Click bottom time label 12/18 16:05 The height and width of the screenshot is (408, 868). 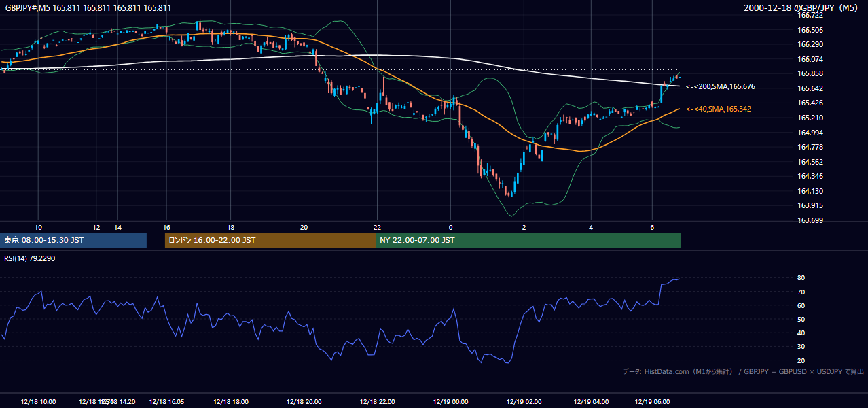(x=166, y=401)
